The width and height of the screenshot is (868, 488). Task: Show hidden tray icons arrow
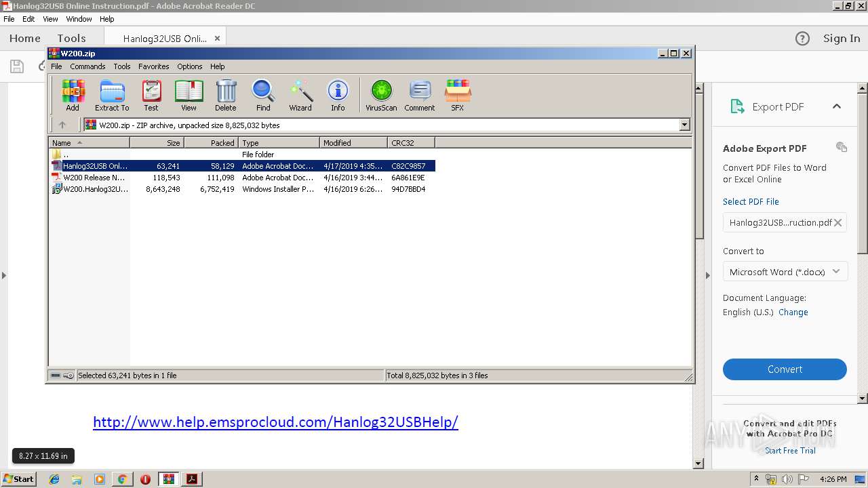757,479
